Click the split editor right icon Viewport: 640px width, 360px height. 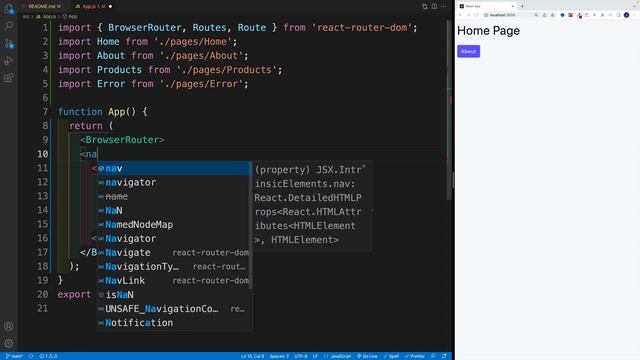point(434,6)
